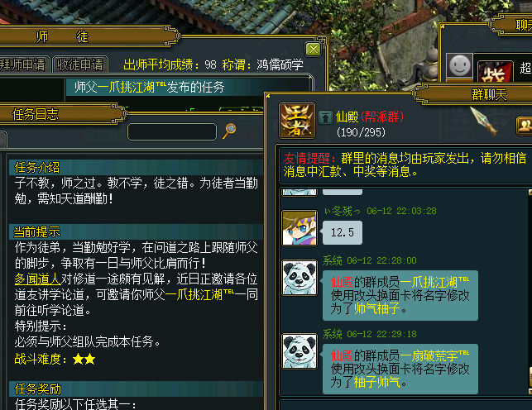532x410 pixels.
Task: Focus the task log search input field
Action: [x=172, y=131]
